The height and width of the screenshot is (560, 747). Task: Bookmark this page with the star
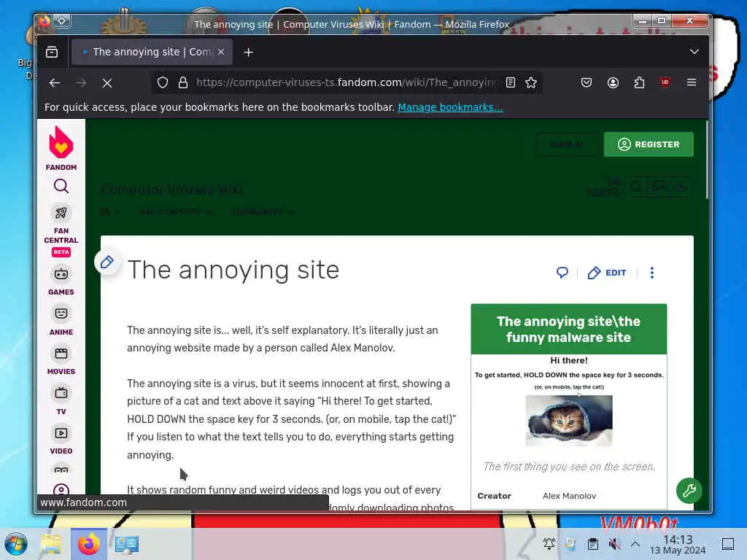(531, 82)
